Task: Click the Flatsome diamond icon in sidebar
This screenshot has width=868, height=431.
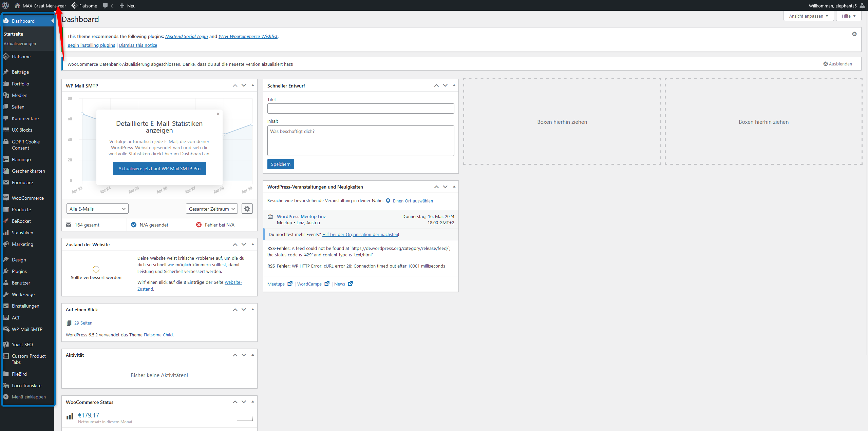Action: point(6,57)
